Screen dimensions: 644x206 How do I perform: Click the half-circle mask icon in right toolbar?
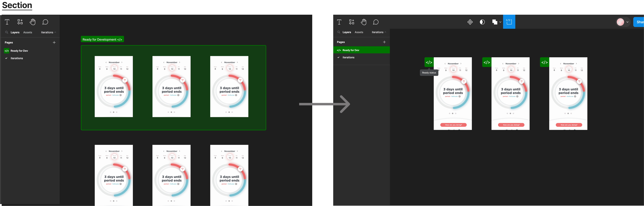click(x=482, y=22)
